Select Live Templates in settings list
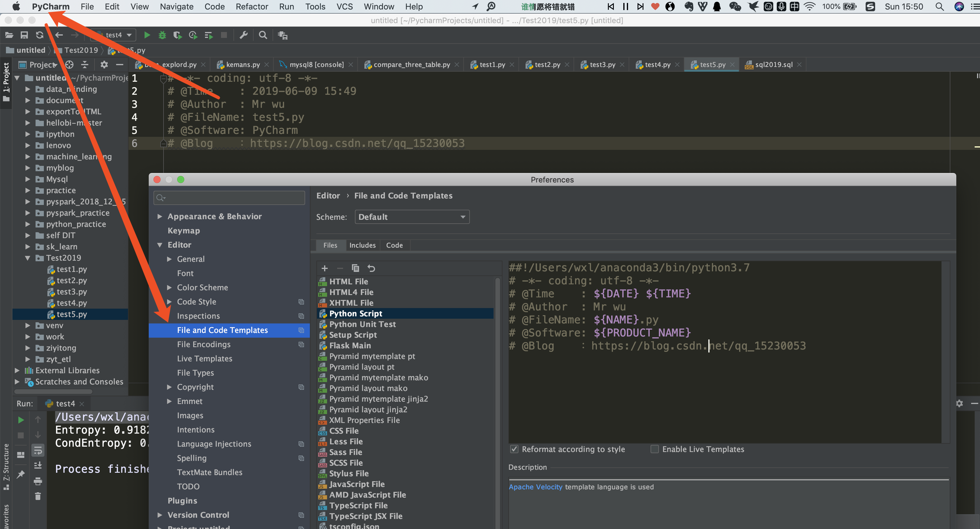Image resolution: width=980 pixels, height=529 pixels. [205, 359]
